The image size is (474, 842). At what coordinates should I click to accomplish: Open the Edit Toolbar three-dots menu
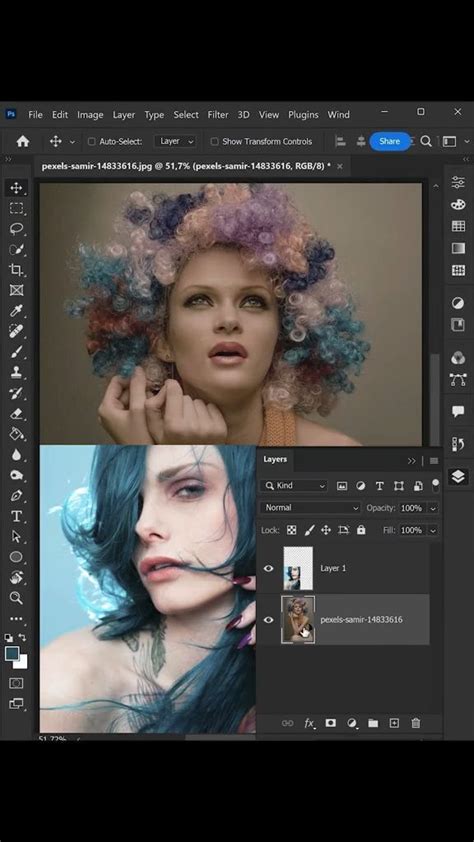16,619
